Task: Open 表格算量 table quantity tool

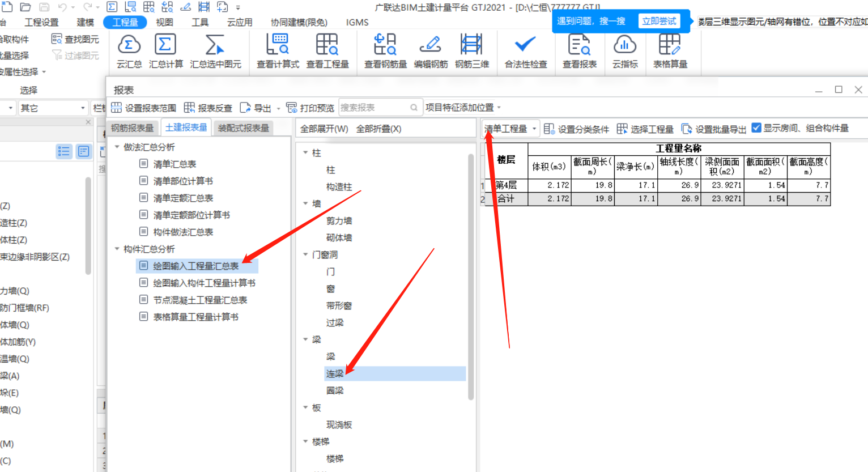Action: pos(670,52)
